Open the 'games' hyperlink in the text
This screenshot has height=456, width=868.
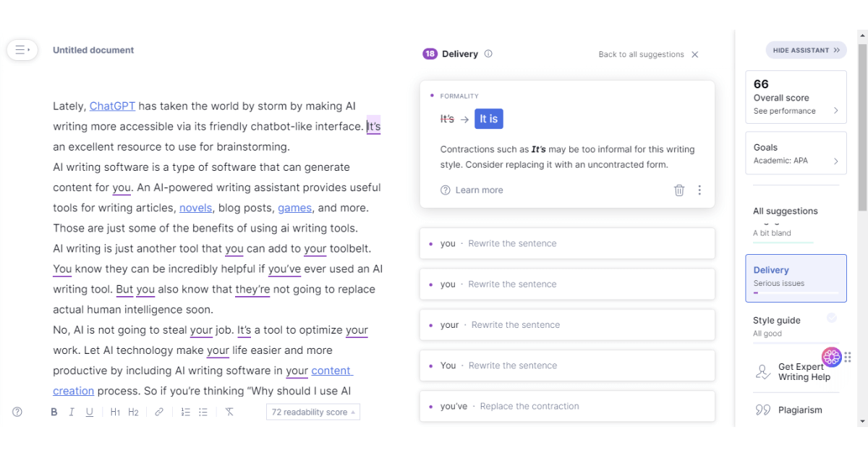[x=295, y=208]
